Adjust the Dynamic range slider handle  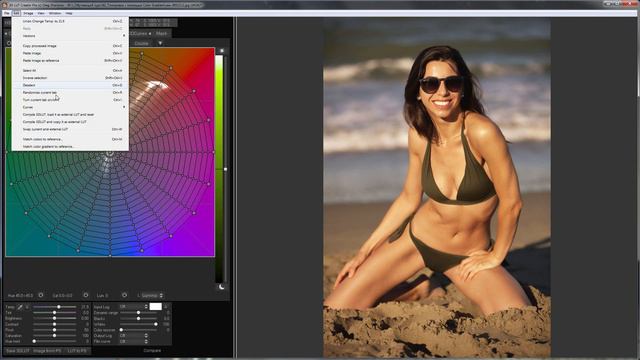[138, 313]
